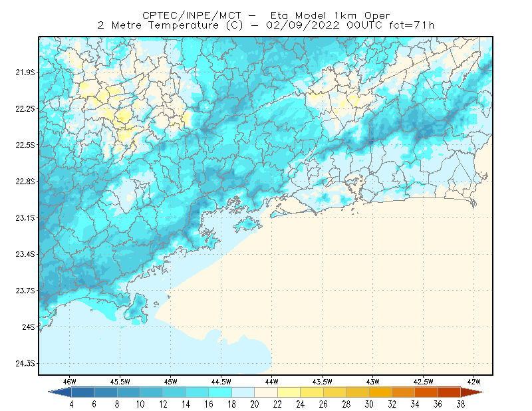Click the 24.3S latitude axis label

point(25,364)
